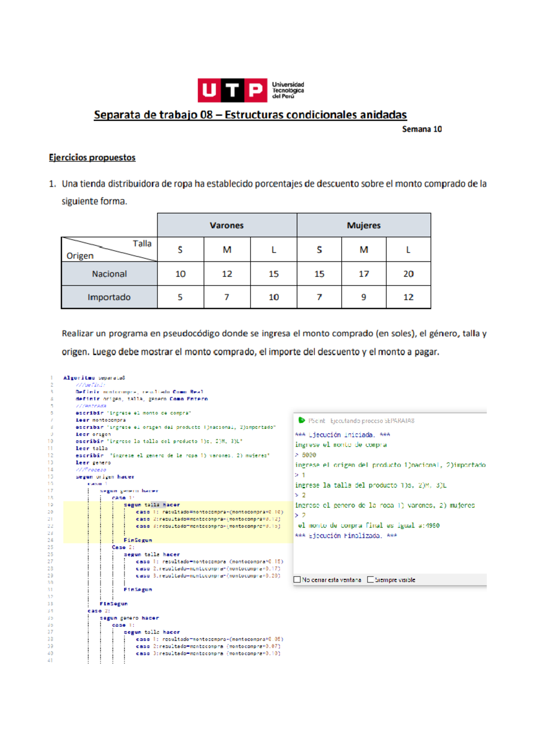Click the "Ejecución Finalizada" console line
The image size is (534, 756).
coord(346,536)
